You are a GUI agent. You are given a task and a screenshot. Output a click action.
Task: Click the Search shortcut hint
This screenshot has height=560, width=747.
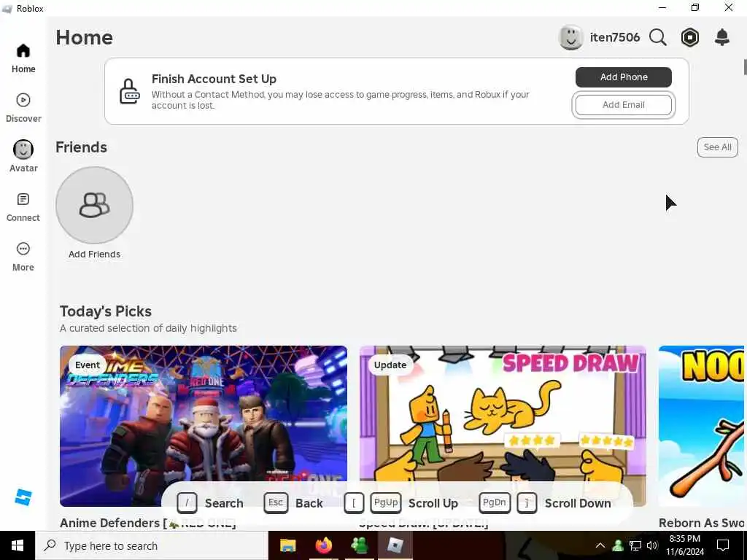[x=210, y=503]
